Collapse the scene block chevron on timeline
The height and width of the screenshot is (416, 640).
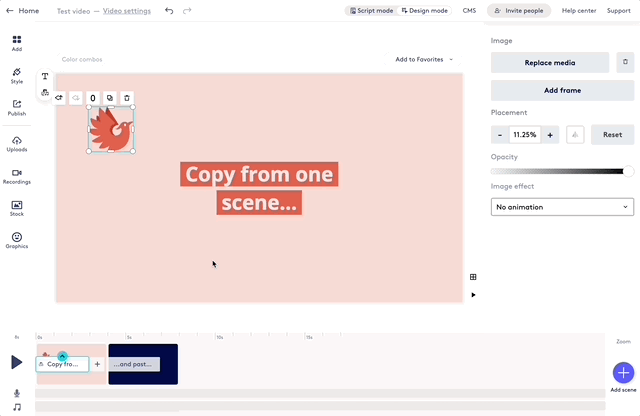62,356
